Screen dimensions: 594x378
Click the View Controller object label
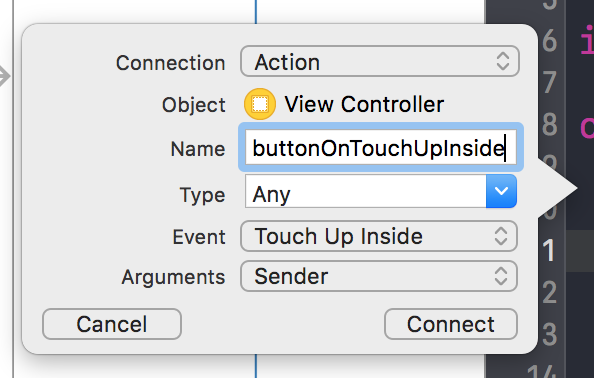tap(364, 104)
